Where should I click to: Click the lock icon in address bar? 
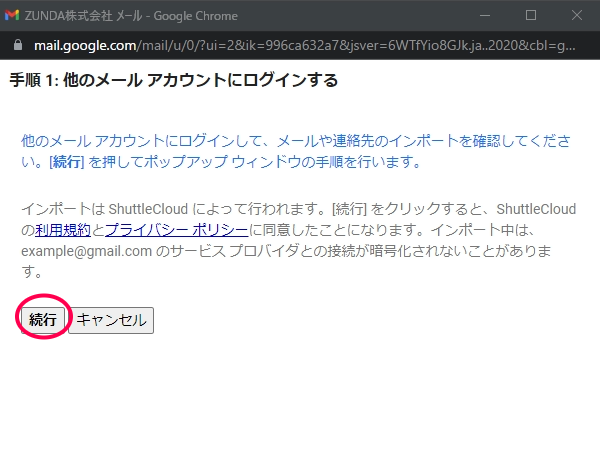[18, 45]
